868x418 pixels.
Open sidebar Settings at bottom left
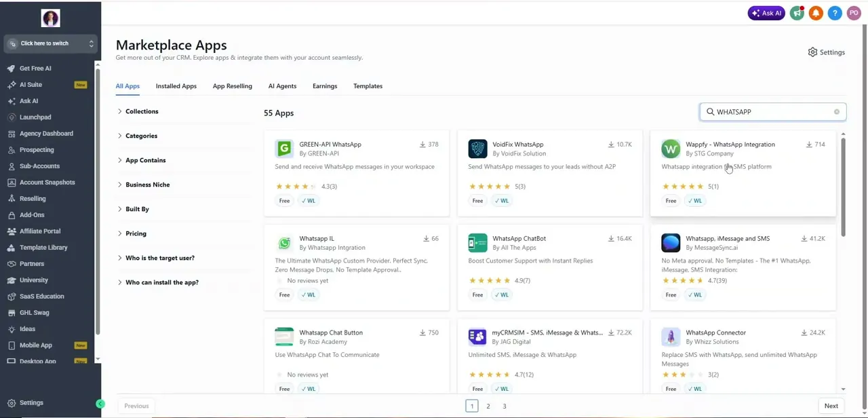click(25, 403)
